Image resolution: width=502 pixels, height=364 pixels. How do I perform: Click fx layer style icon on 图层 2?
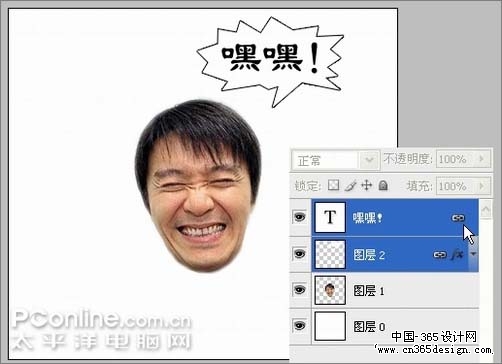457,255
